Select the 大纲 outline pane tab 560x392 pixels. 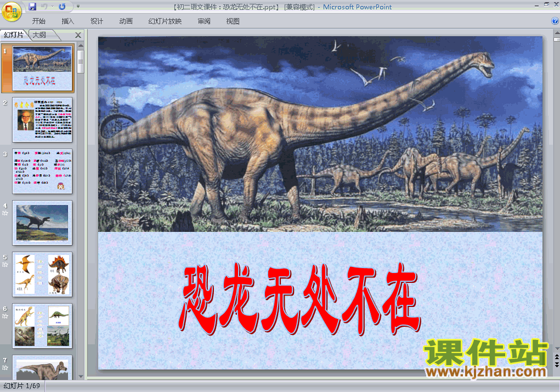pyautogui.click(x=39, y=35)
